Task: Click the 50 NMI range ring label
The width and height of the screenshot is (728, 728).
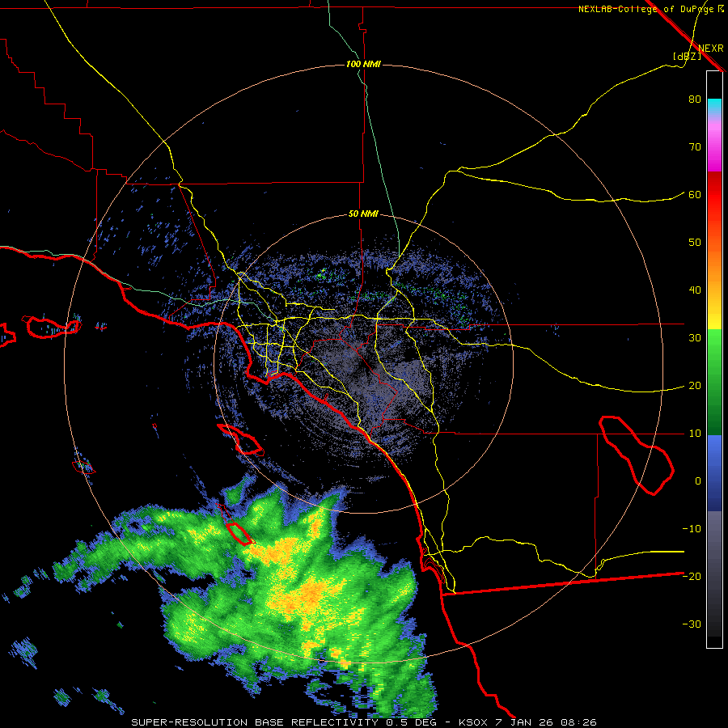Action: [363, 214]
